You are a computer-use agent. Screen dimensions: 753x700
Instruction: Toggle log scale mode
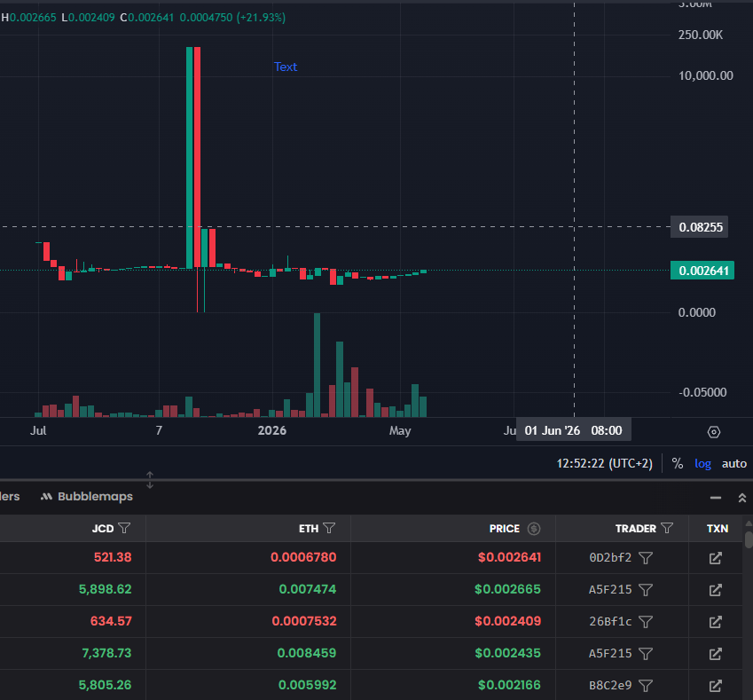pyautogui.click(x=702, y=464)
